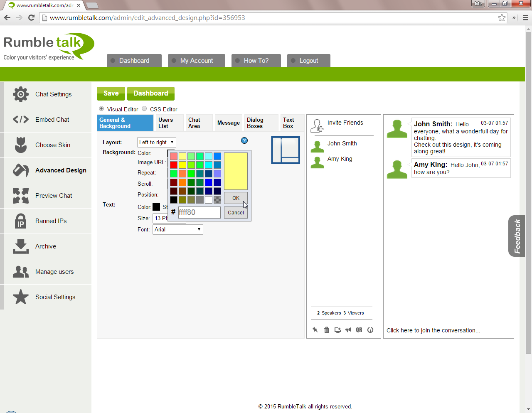Viewport: 532px width, 413px height.
Task: Bookmark this page with the star icon
Action: coord(502,17)
